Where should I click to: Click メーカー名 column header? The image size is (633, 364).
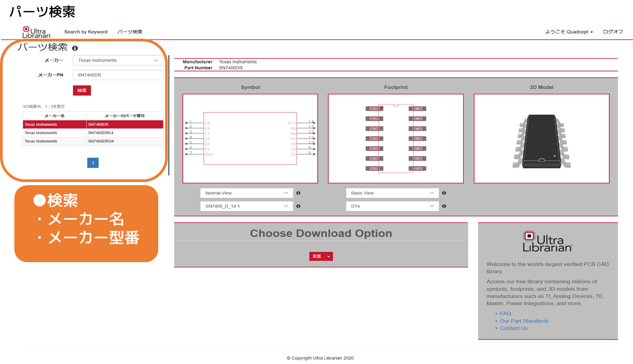click(55, 116)
